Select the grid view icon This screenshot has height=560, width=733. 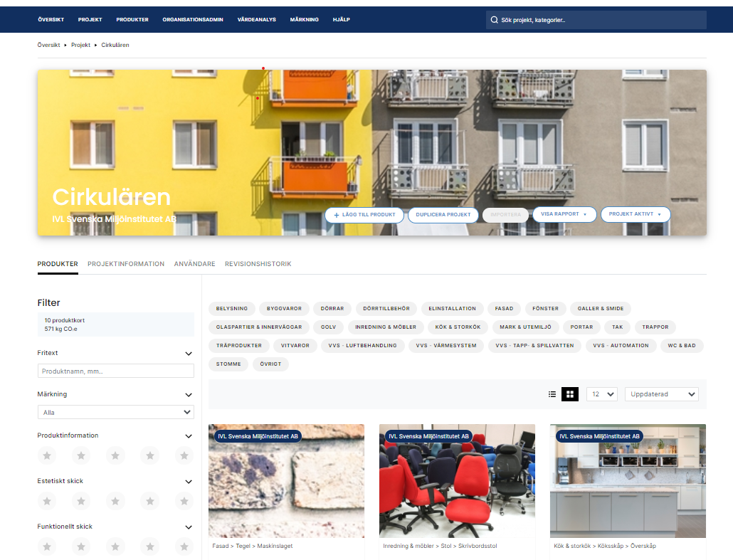[x=570, y=394]
